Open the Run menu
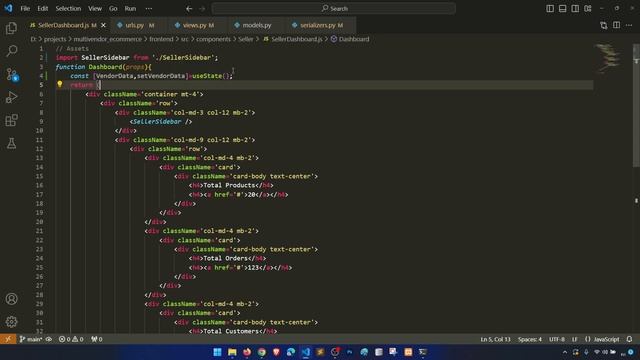 (x=130, y=8)
